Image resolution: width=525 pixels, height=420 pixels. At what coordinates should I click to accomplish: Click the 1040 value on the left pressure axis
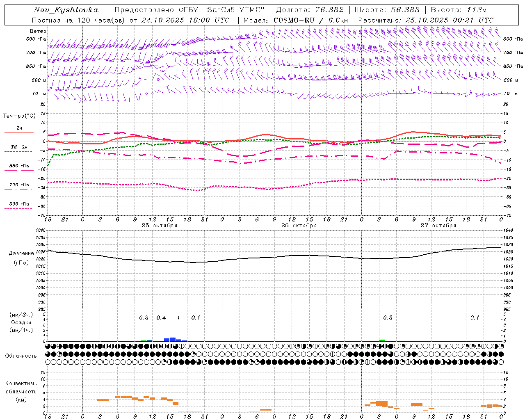(x=40, y=231)
